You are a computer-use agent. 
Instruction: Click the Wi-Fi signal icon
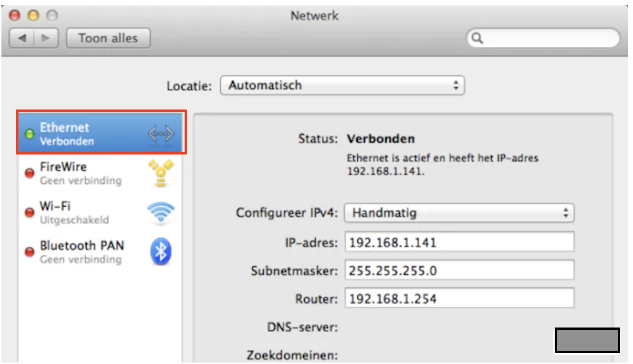point(162,212)
